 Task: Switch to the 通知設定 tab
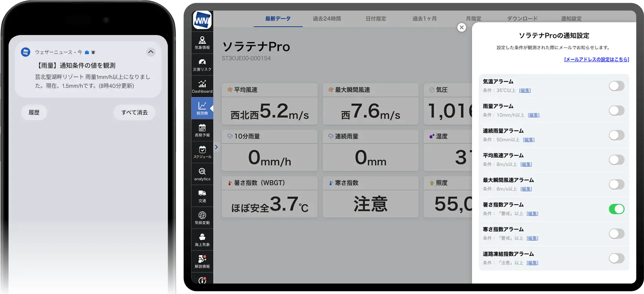tap(571, 18)
